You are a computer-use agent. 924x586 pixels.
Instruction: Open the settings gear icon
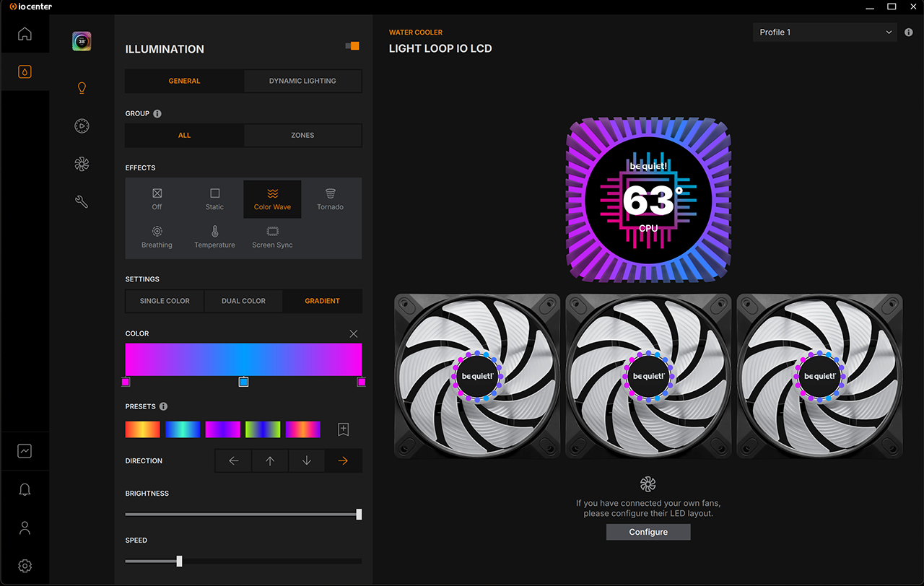[x=25, y=566]
